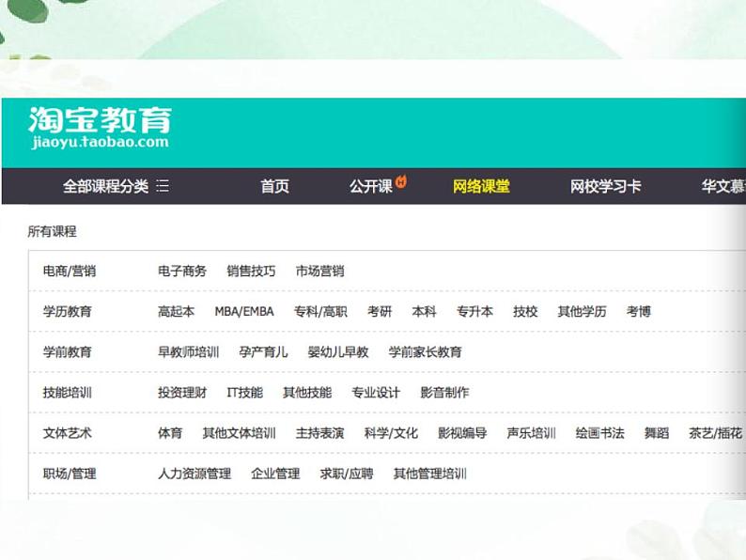This screenshot has width=746, height=560.
Task: Open the 销售技巧 category link
Action: [251, 272]
